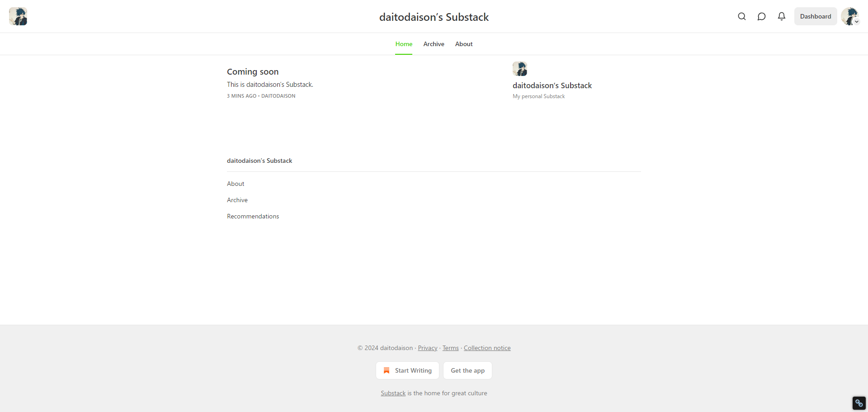Open the Archive link in footer list
The width and height of the screenshot is (868, 412).
pos(237,200)
